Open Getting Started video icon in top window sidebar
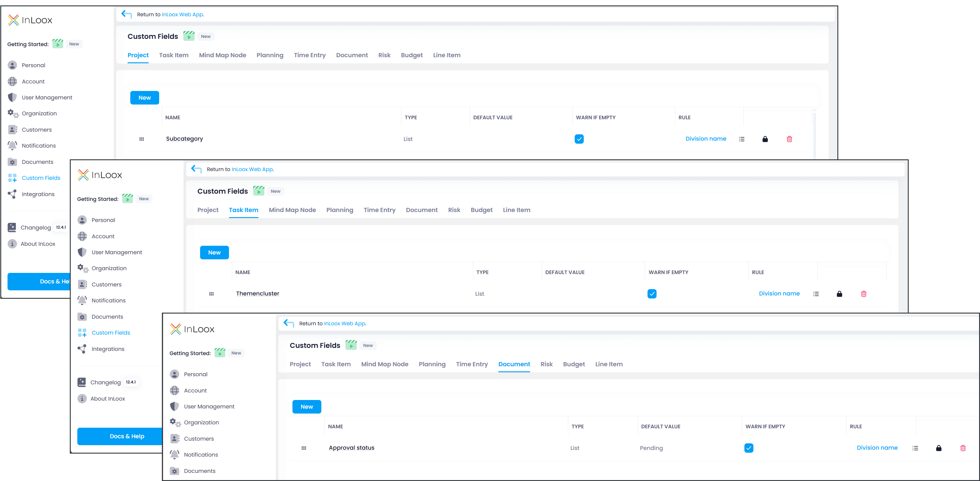Screen dimensions: 980x481 click(58, 44)
